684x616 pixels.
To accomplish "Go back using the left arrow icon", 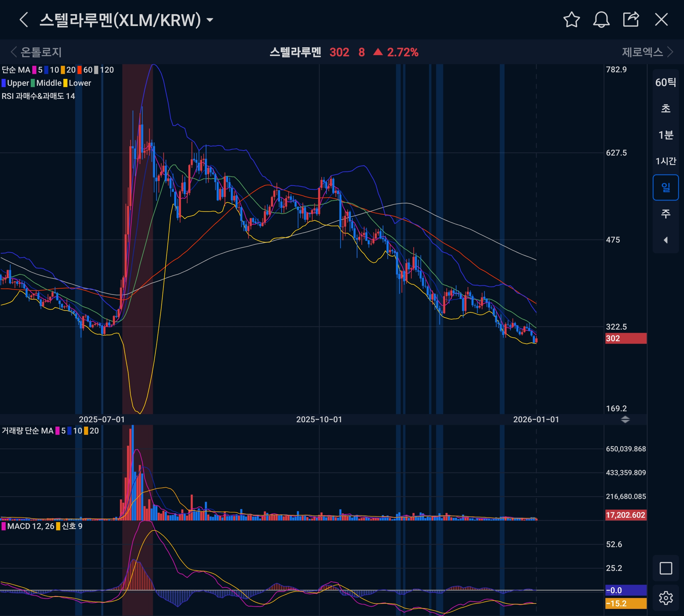I will pos(24,20).
